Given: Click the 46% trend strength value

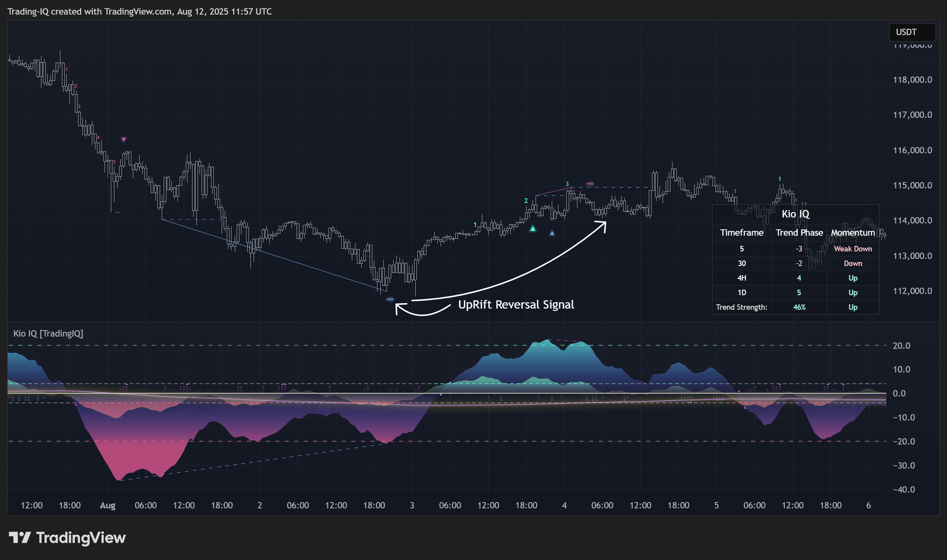Looking at the screenshot, I should 799,307.
